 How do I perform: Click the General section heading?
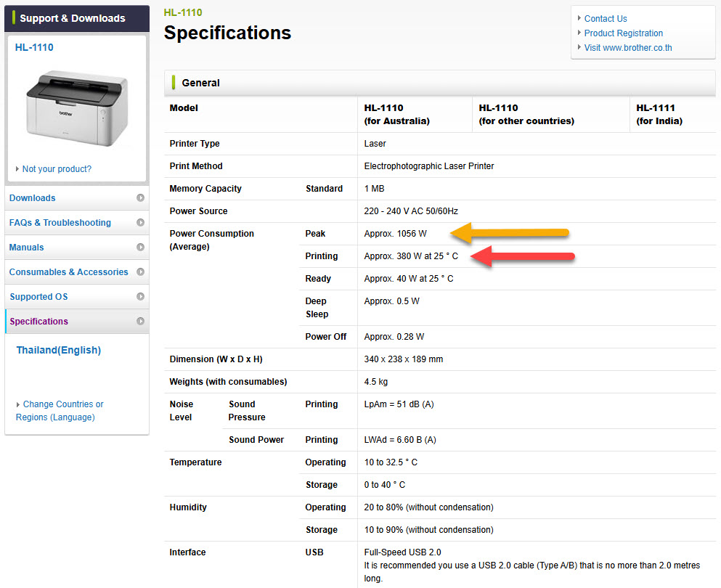[200, 83]
